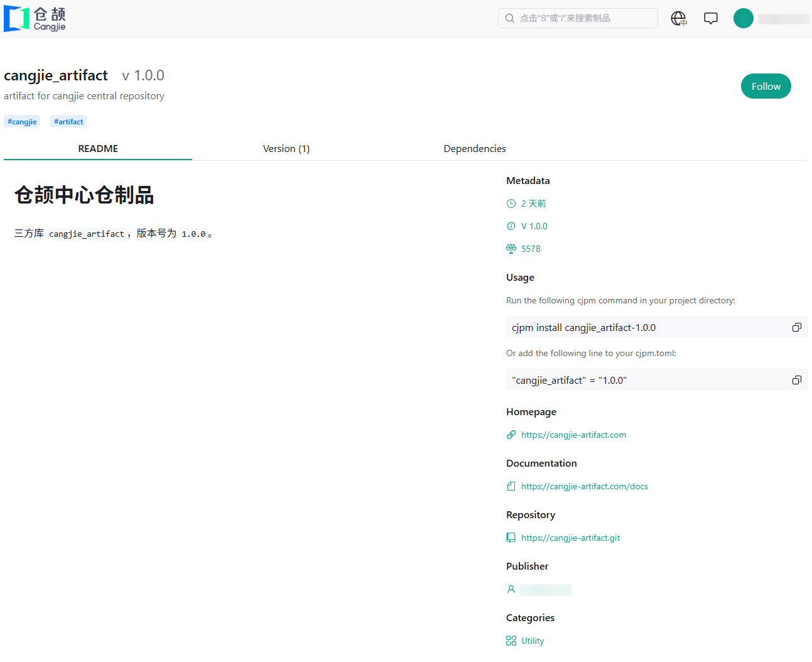Click the green user avatar
The height and width of the screenshot is (662, 812).
pos(743,18)
